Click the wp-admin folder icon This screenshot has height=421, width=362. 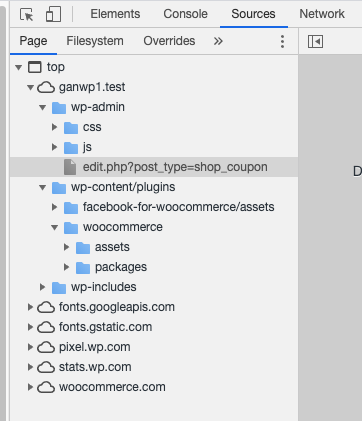click(x=59, y=108)
